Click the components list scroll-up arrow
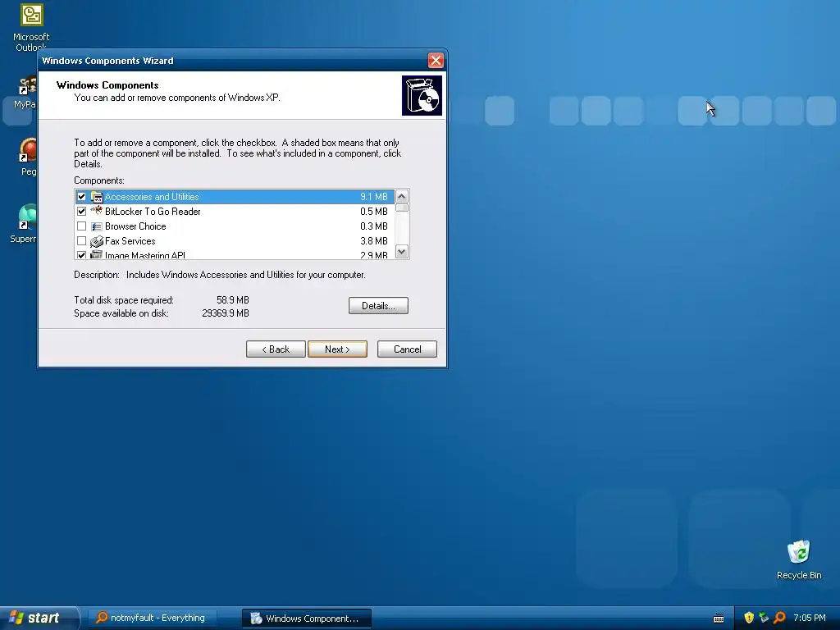This screenshot has width=840, height=630. point(402,197)
